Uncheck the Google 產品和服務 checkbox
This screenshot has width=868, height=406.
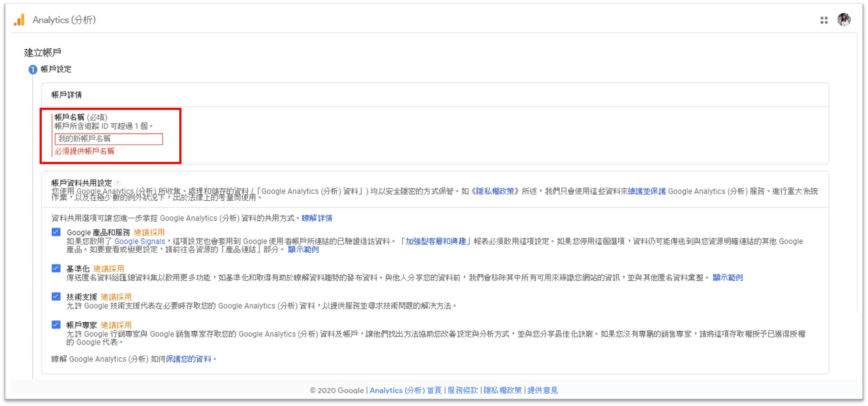(56, 232)
